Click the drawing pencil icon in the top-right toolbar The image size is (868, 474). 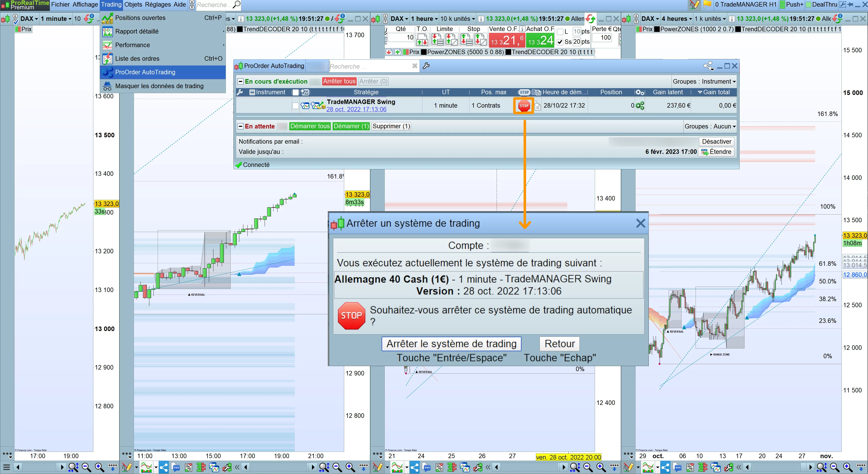pyautogui.click(x=694, y=5)
